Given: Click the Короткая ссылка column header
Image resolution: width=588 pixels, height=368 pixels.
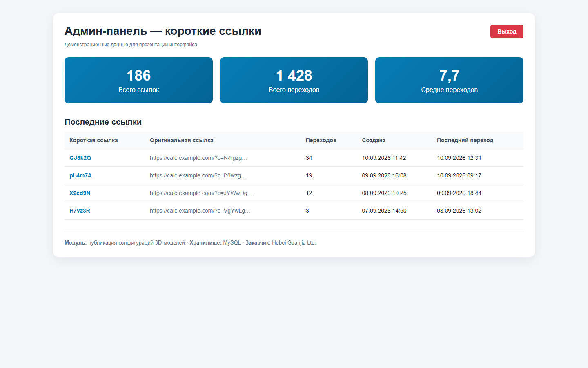Looking at the screenshot, I should [x=94, y=140].
